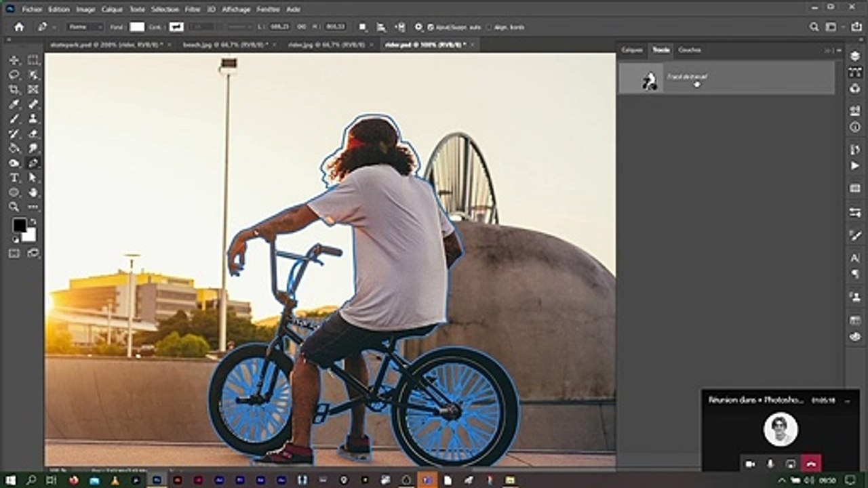Viewport: 868px width, 488px height.
Task: Click the height H input field
Action: point(335,27)
